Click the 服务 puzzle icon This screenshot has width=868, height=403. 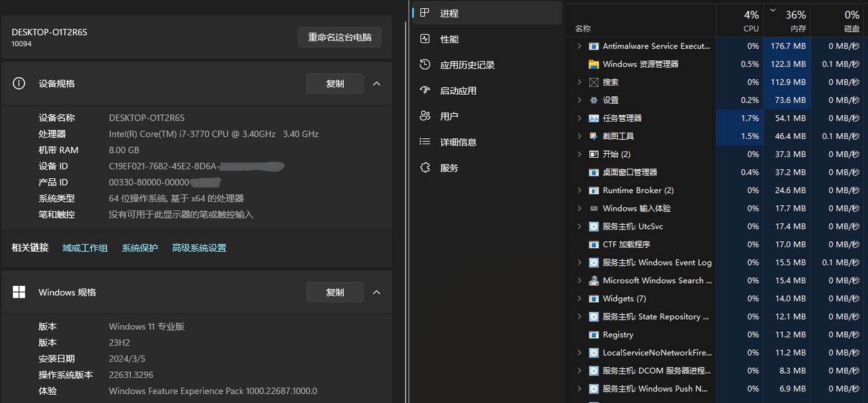(425, 167)
